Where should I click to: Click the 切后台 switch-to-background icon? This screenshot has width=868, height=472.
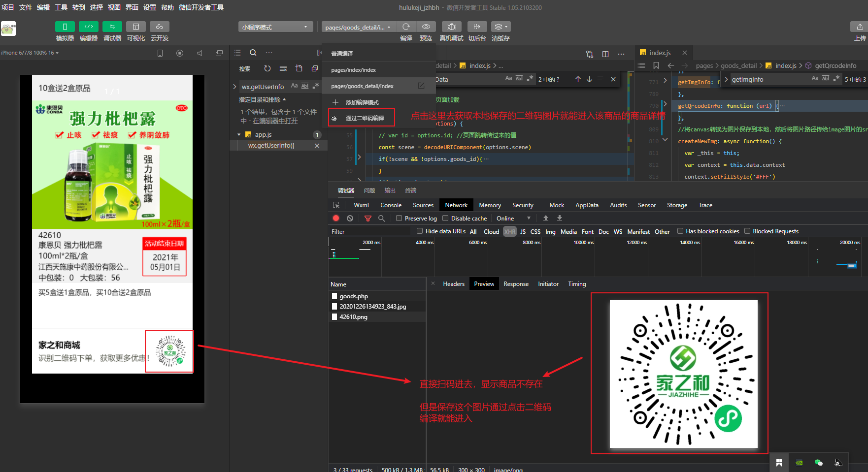click(477, 27)
